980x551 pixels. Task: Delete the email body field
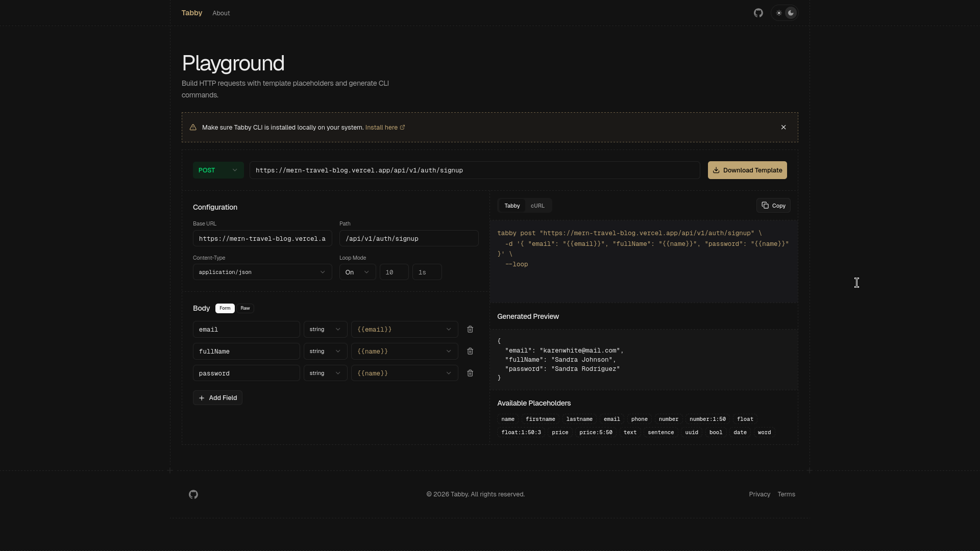tap(470, 330)
